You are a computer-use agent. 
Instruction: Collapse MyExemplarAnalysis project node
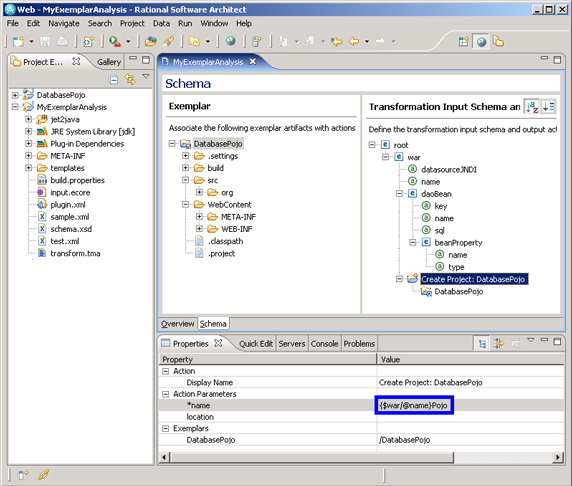pos(15,107)
